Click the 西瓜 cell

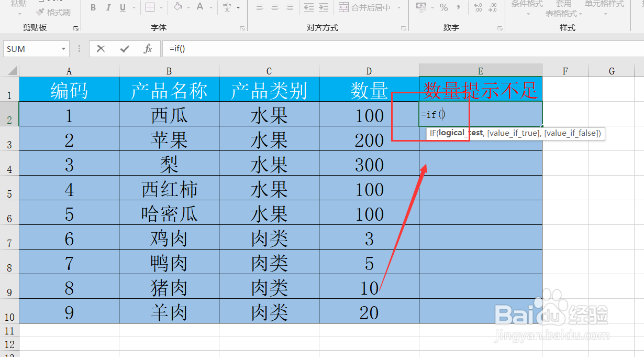click(x=169, y=114)
